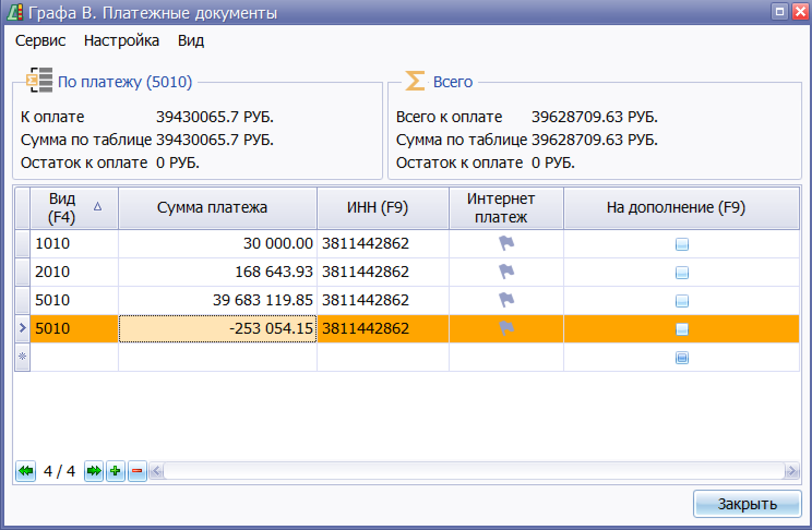Click flag icon in 39 683 119.85 row
The width and height of the screenshot is (812, 530).
click(506, 300)
